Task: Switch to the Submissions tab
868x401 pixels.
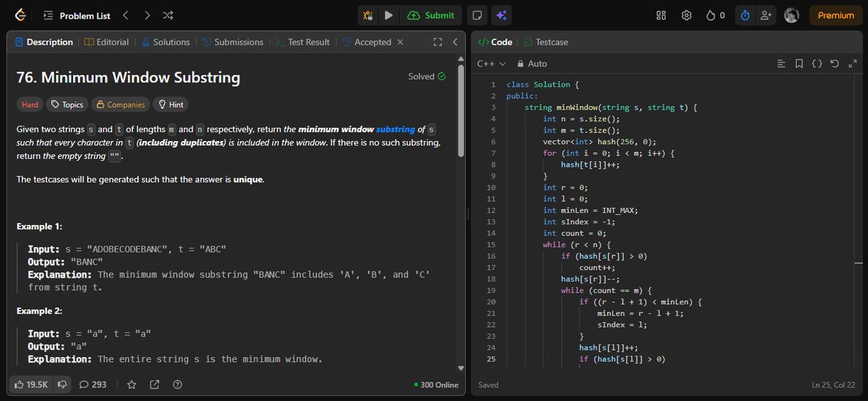Action: 233,42
